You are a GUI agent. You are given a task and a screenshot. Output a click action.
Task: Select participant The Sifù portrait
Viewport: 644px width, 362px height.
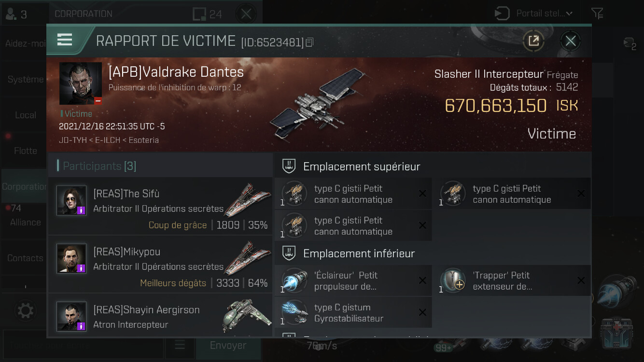(x=71, y=200)
